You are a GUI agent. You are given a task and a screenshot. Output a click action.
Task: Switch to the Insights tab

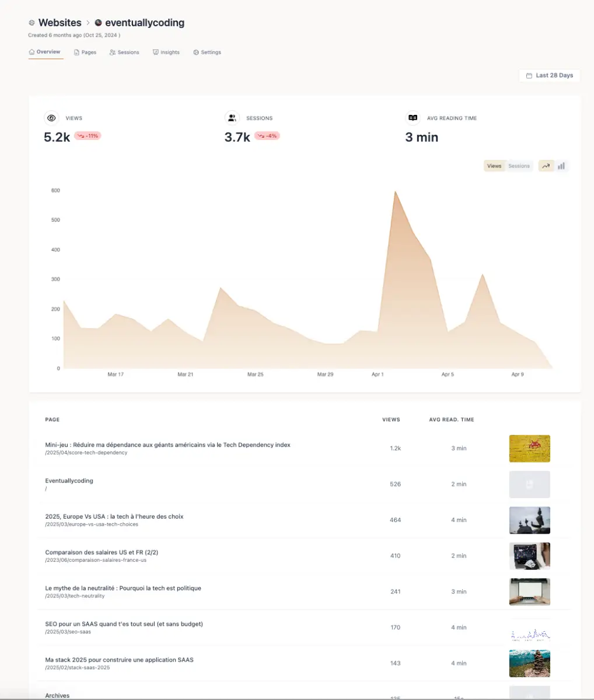[166, 52]
